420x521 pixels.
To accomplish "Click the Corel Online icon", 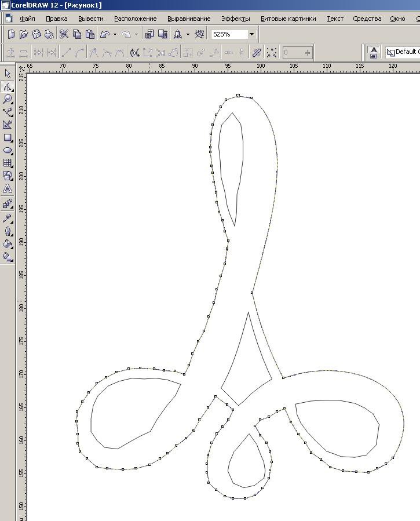I will [x=199, y=34].
